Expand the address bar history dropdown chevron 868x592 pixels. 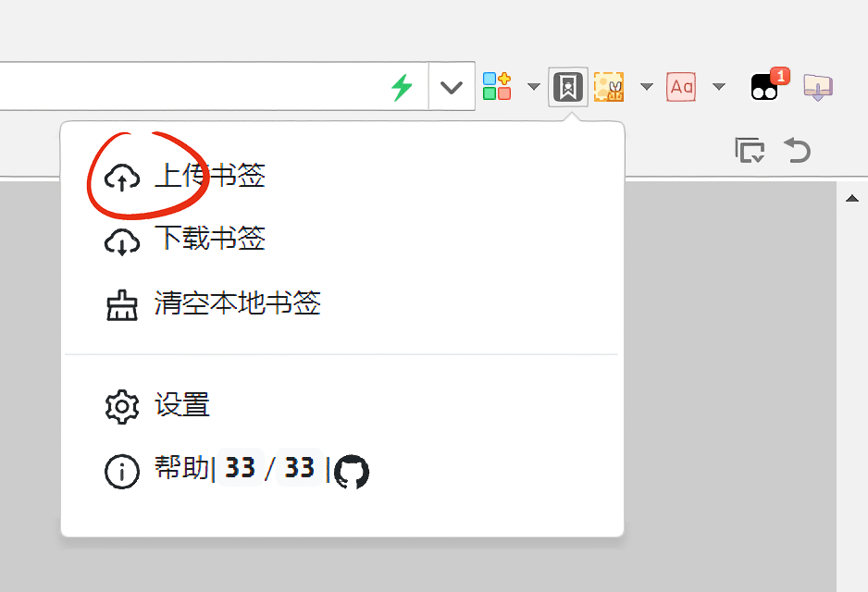coord(452,87)
